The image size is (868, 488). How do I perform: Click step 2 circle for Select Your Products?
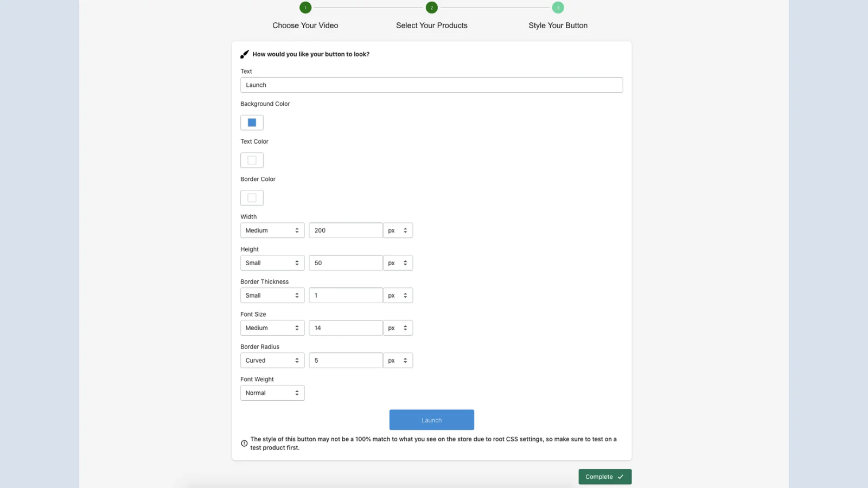431,8
